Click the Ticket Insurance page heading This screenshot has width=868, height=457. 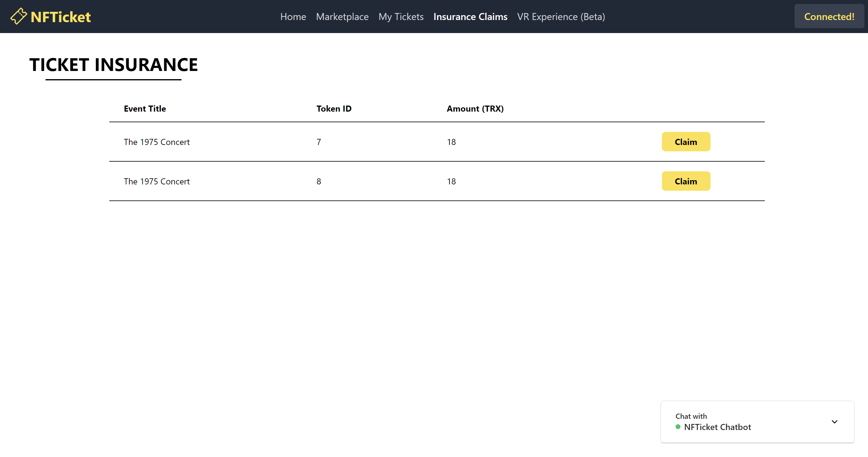point(113,65)
